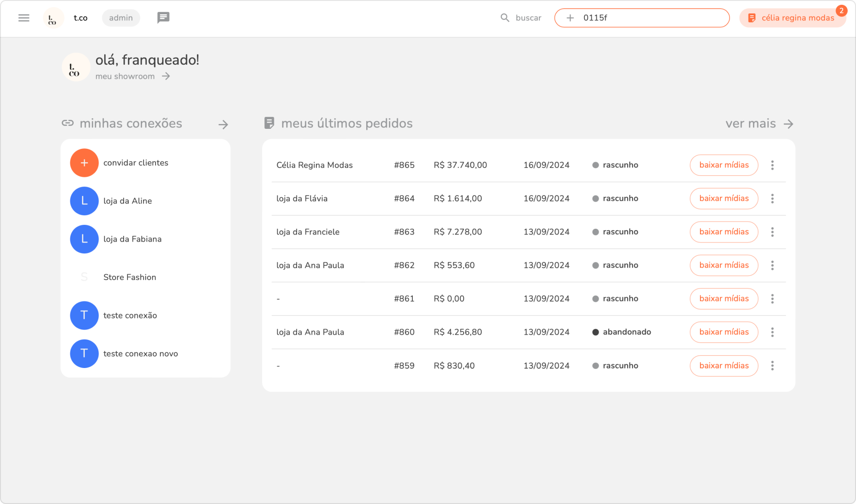Click the t.co logo in header
The image size is (856, 504).
[x=52, y=19]
